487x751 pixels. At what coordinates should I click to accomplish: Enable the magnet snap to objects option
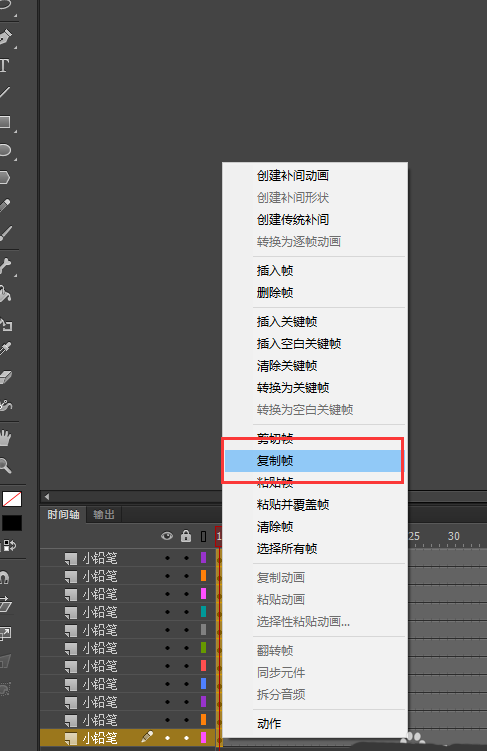click(x=4, y=578)
